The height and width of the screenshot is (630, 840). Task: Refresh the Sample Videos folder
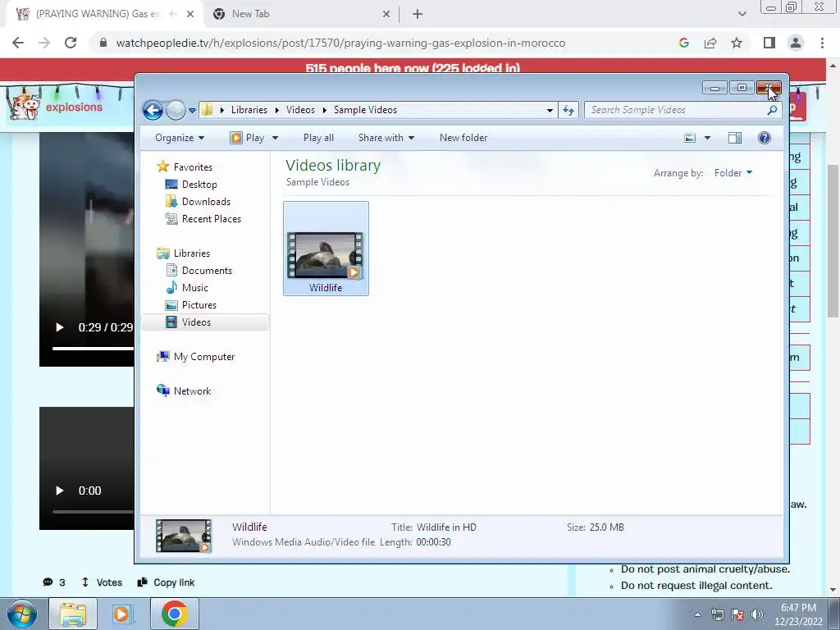(x=568, y=111)
